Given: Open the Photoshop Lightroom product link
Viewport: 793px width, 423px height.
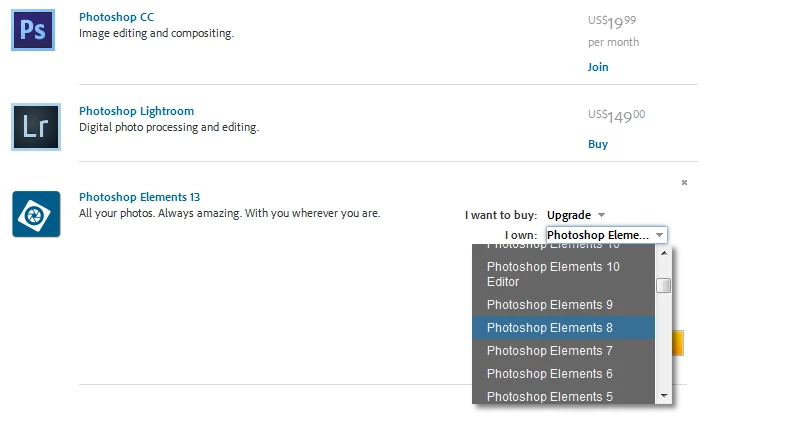Looking at the screenshot, I should pyautogui.click(x=136, y=111).
